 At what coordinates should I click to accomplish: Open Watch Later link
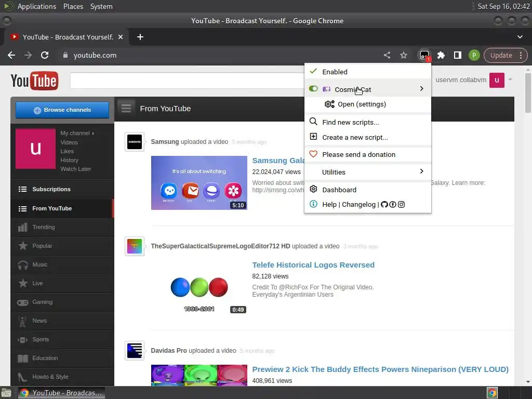[76, 169]
